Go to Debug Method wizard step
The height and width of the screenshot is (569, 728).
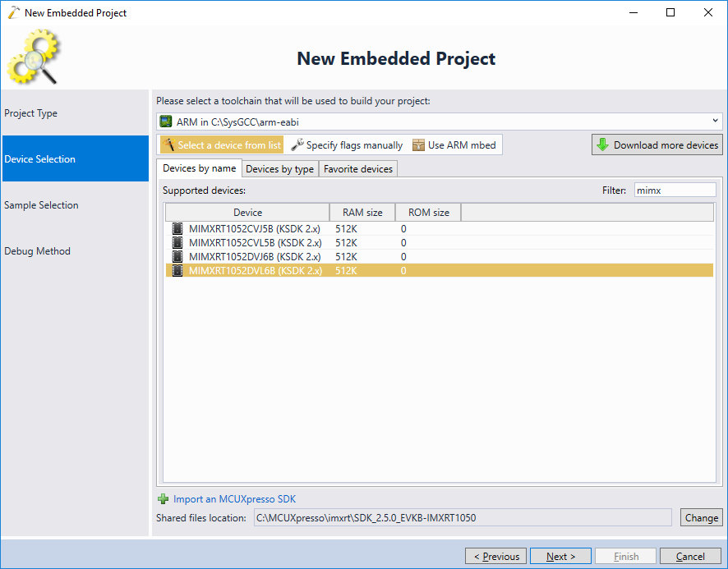[x=76, y=250]
